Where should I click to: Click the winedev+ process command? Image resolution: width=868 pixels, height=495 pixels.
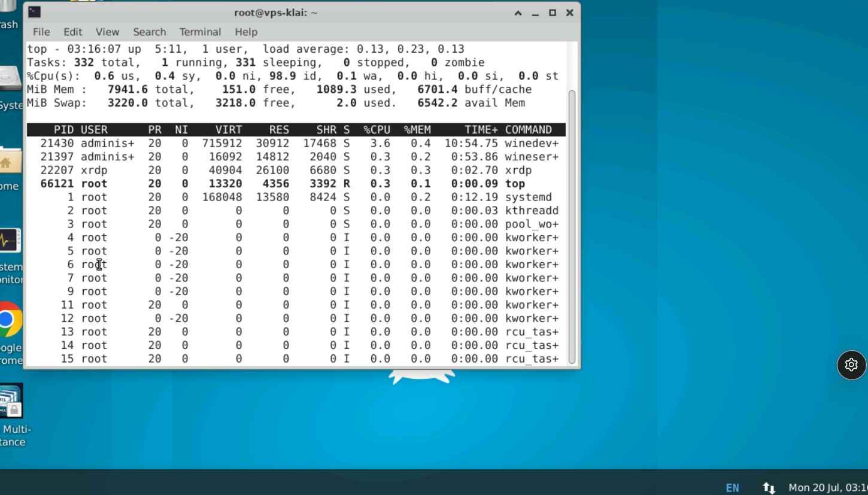532,144
